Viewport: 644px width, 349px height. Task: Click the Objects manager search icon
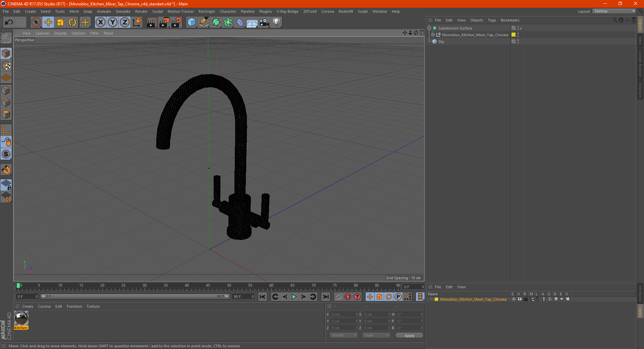coord(615,20)
